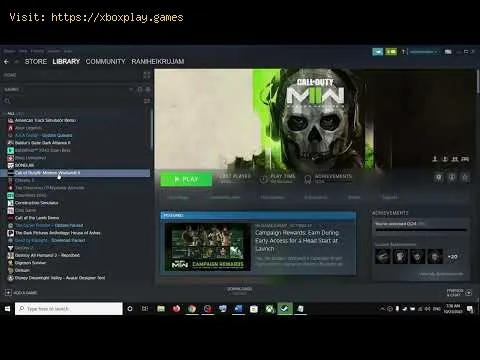Open Google Chrome from the taskbar

[192, 309]
